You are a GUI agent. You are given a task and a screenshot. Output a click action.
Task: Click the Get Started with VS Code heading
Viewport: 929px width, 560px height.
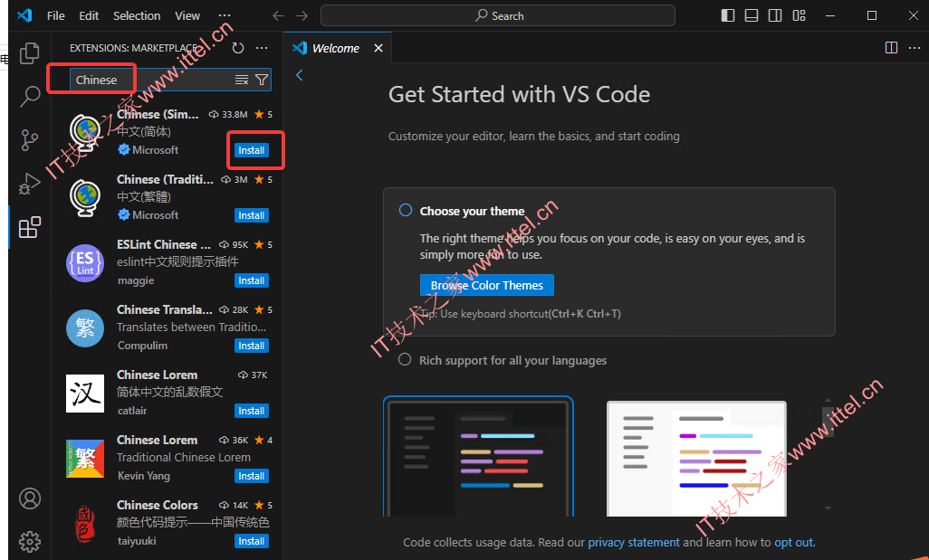(519, 95)
